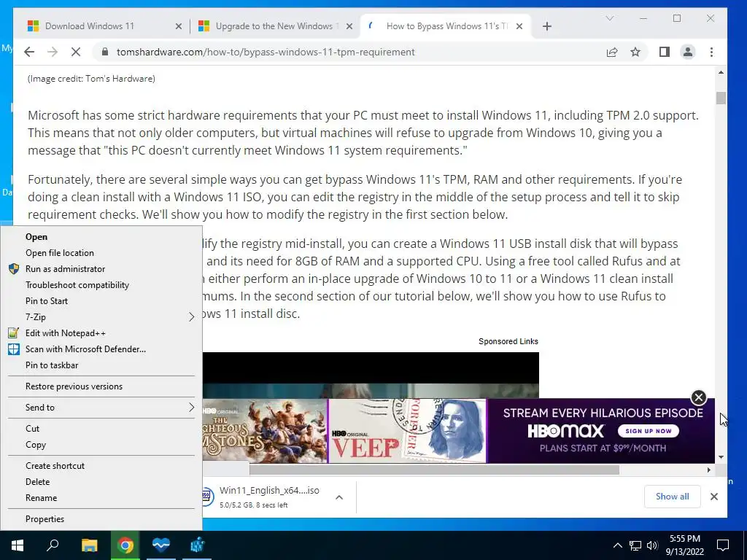
Task: Open Chrome three-dot menu
Action: (x=711, y=52)
